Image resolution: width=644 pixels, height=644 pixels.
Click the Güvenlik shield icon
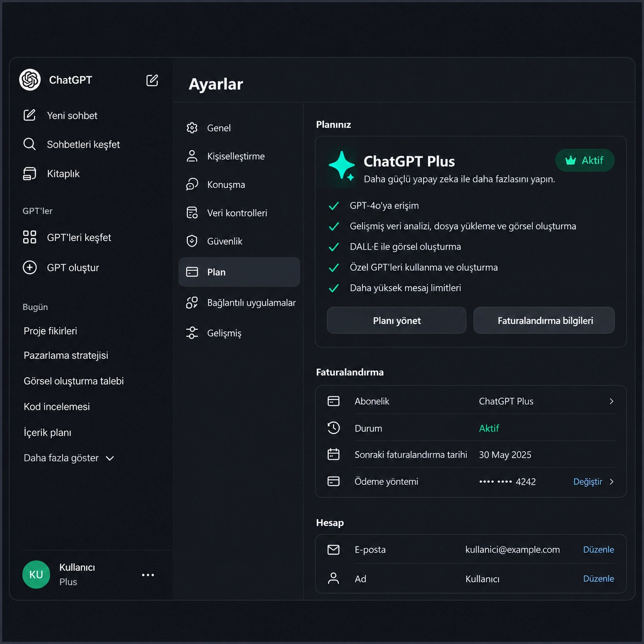192,241
